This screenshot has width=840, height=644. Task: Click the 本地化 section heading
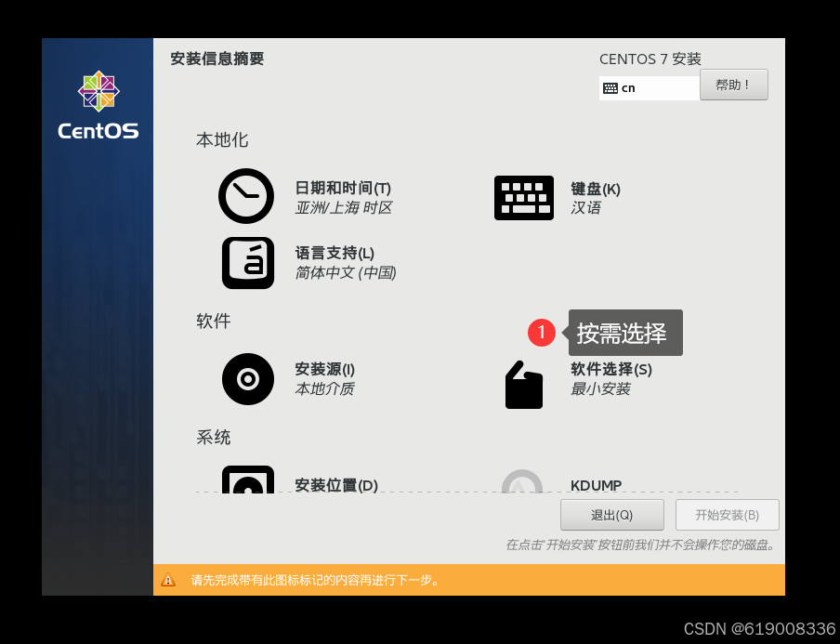222,139
